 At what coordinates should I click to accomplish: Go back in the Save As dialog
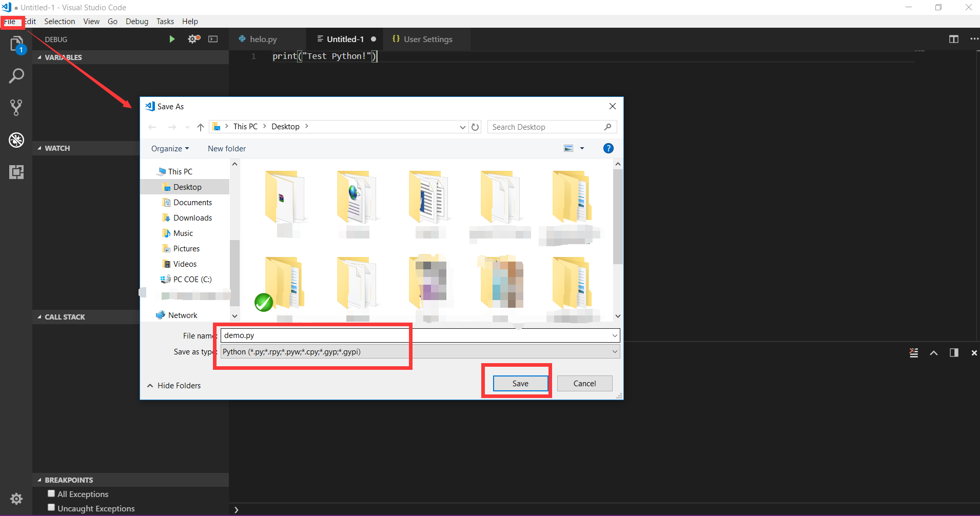152,127
